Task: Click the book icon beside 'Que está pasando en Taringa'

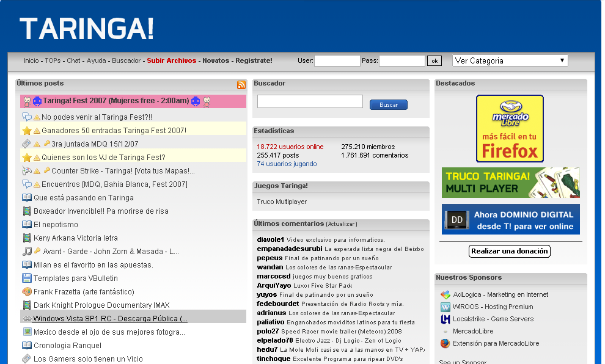Action: pos(27,197)
